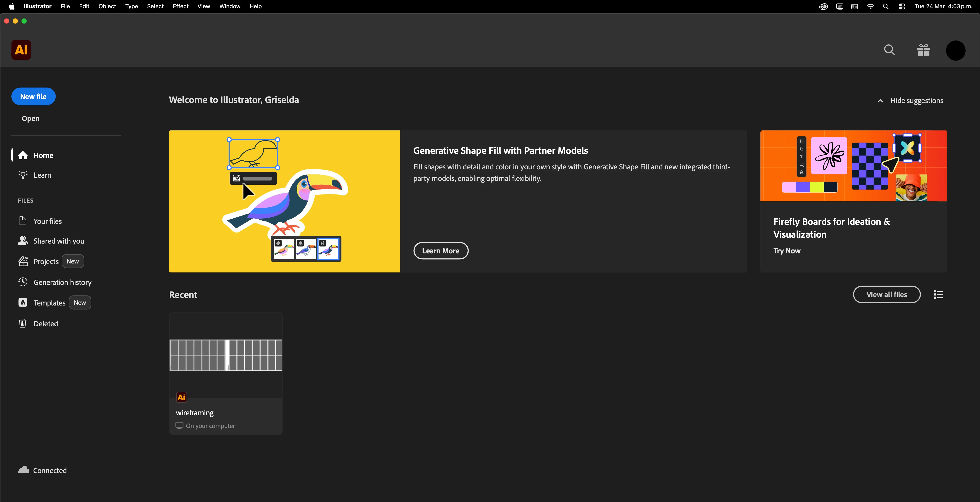Open Shared with you files
980x502 pixels.
click(59, 241)
